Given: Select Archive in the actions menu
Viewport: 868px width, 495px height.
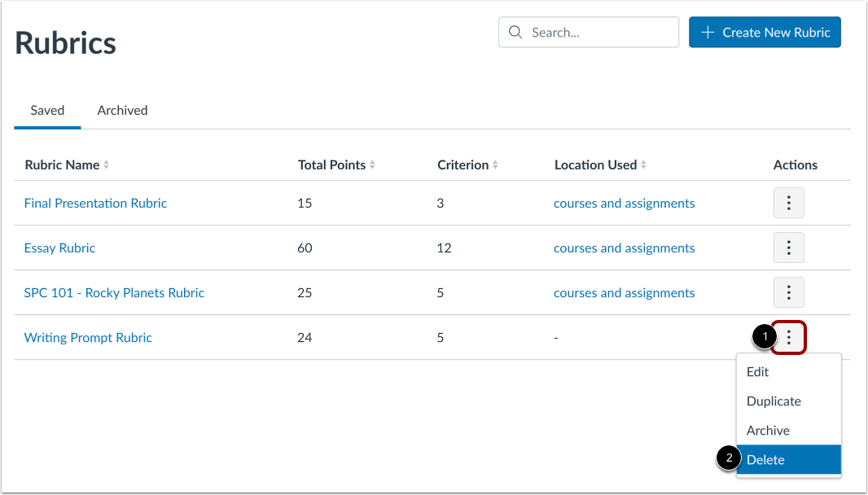Looking at the screenshot, I should pos(768,431).
